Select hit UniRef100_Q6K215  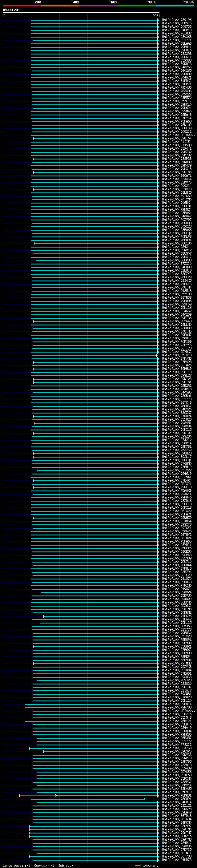[177, 836]
